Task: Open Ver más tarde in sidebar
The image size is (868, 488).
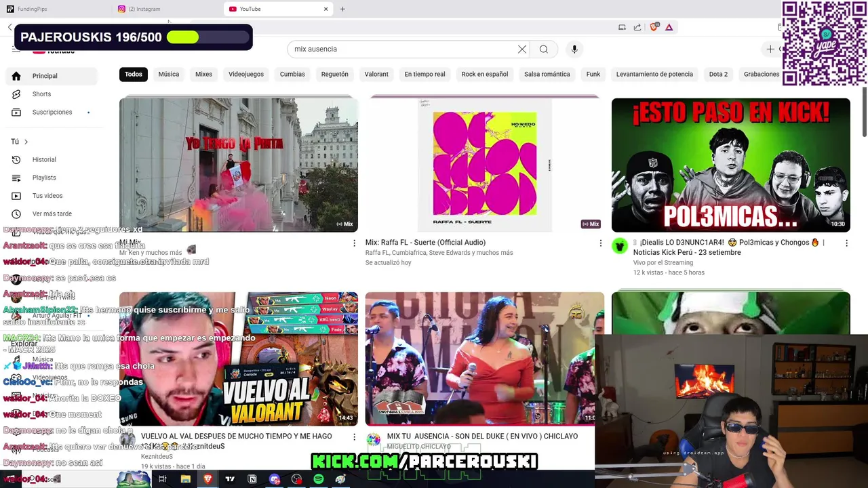Action: 52,213
